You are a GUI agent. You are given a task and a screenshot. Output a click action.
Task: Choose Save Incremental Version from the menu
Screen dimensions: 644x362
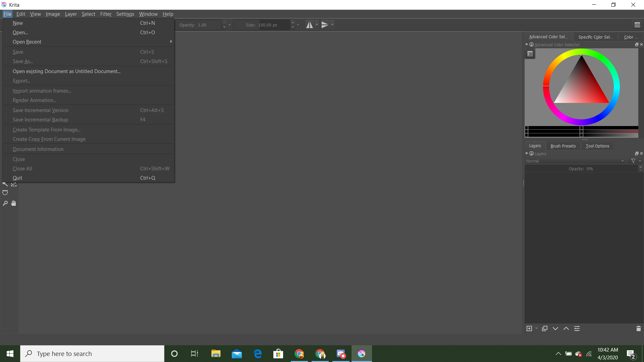pyautogui.click(x=40, y=110)
